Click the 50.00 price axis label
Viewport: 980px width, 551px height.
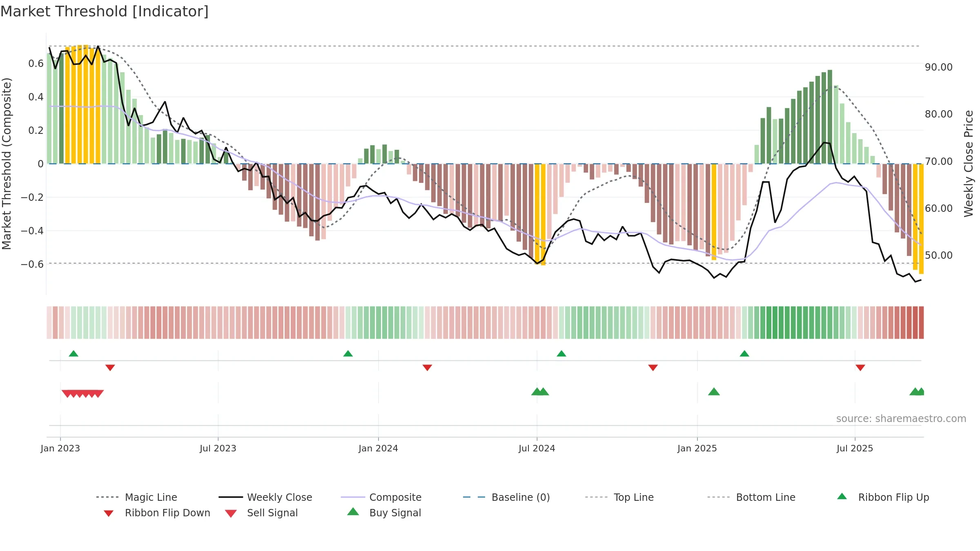[x=939, y=256]
